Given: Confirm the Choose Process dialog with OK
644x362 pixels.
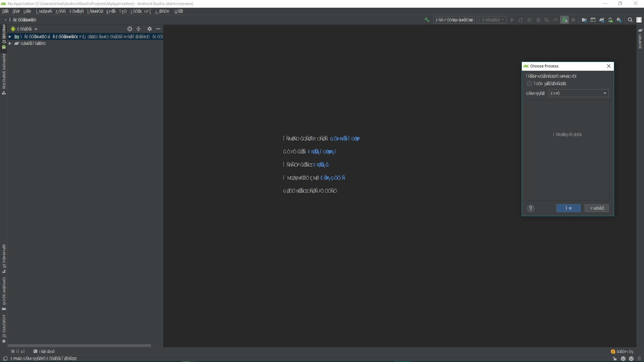Looking at the screenshot, I should click(x=569, y=208).
